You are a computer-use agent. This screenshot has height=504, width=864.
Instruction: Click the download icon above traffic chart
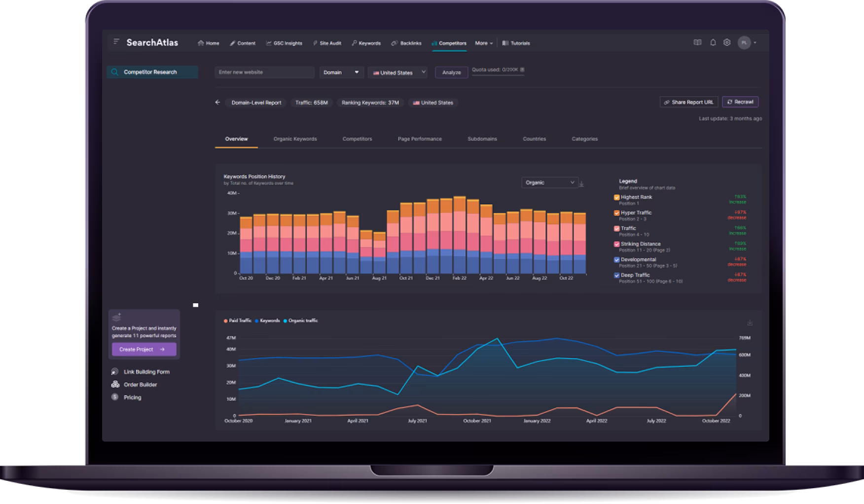coord(750,323)
